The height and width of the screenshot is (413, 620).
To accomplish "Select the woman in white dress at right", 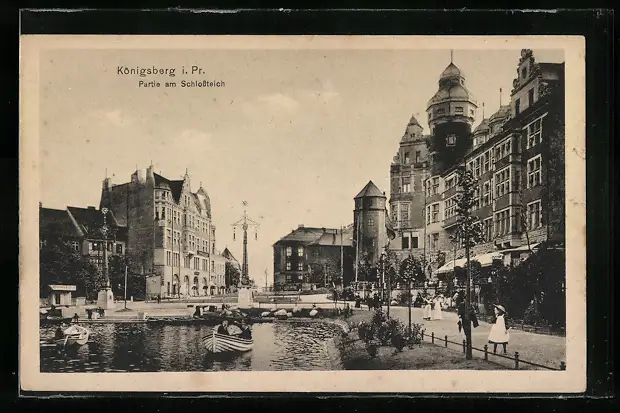I will pos(498,329).
